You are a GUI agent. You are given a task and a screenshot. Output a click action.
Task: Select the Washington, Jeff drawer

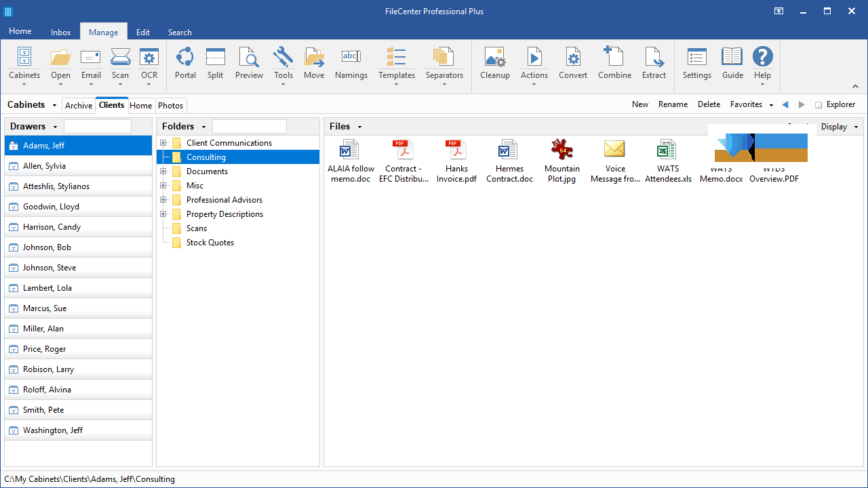(79, 430)
